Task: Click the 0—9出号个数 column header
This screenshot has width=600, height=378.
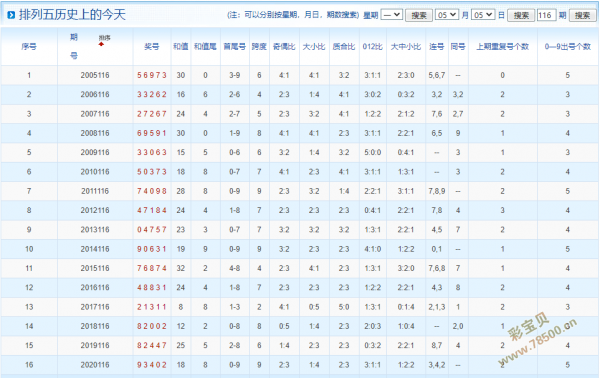Action: 568,46
